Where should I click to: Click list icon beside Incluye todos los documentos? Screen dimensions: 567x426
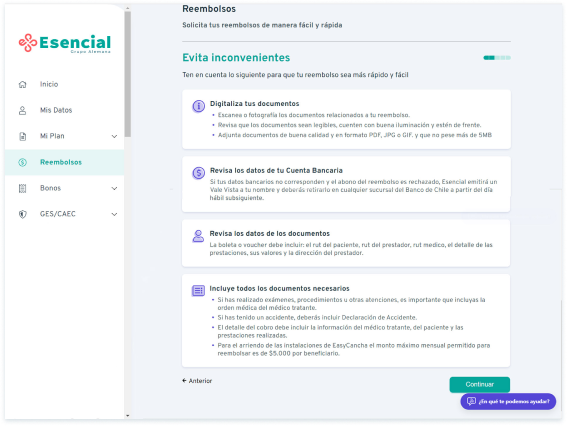click(198, 290)
